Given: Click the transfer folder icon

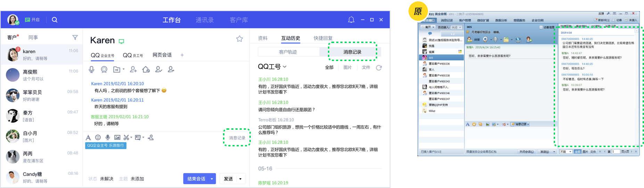Looking at the screenshot, I should point(117,69).
